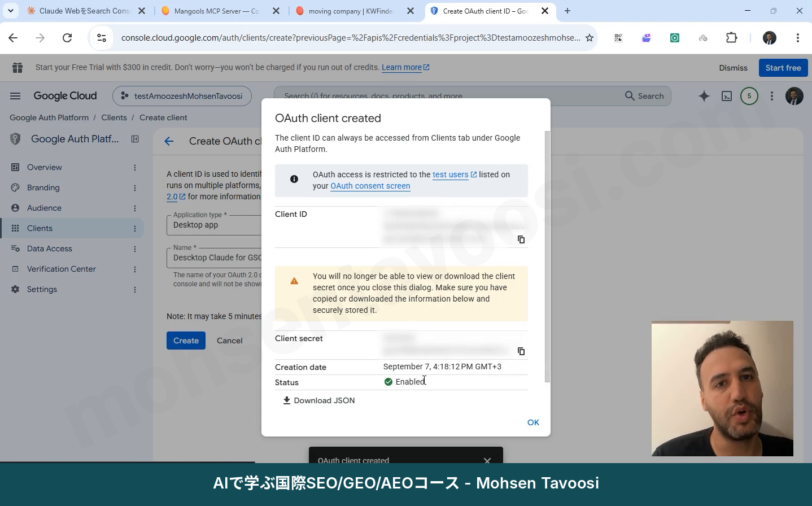Open the OAuth consent screen link
The width and height of the screenshot is (812, 506).
point(370,186)
